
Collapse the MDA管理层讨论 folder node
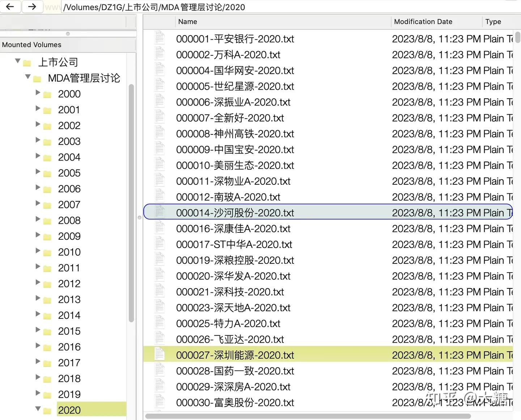click(x=28, y=77)
